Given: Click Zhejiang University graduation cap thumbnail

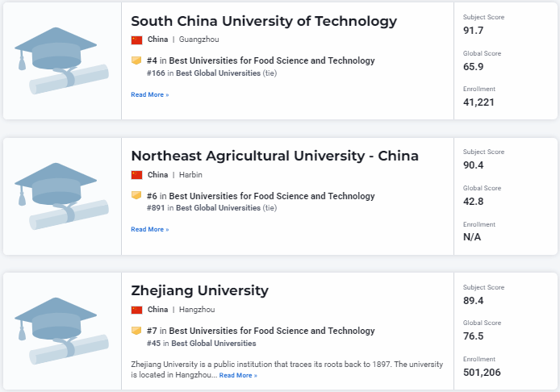Looking at the screenshot, I should click(x=61, y=332).
